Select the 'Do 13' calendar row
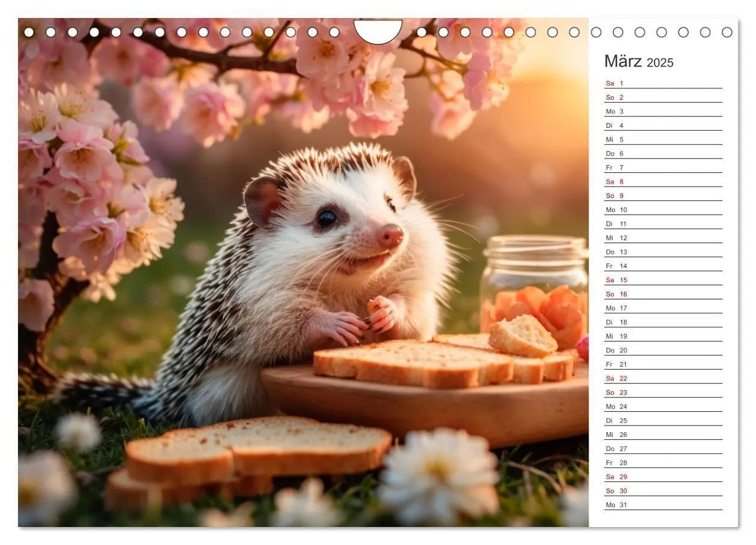The image size is (756, 545). coord(663,251)
